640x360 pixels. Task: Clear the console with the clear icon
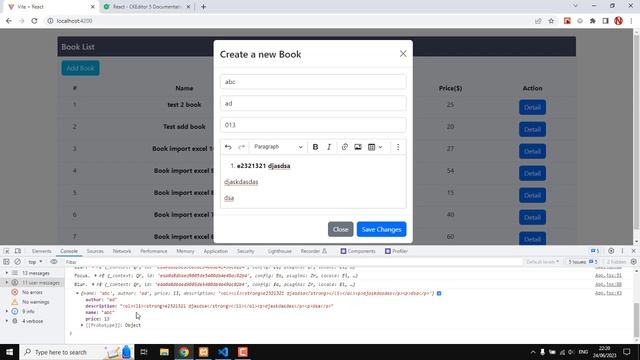[x=18, y=262]
